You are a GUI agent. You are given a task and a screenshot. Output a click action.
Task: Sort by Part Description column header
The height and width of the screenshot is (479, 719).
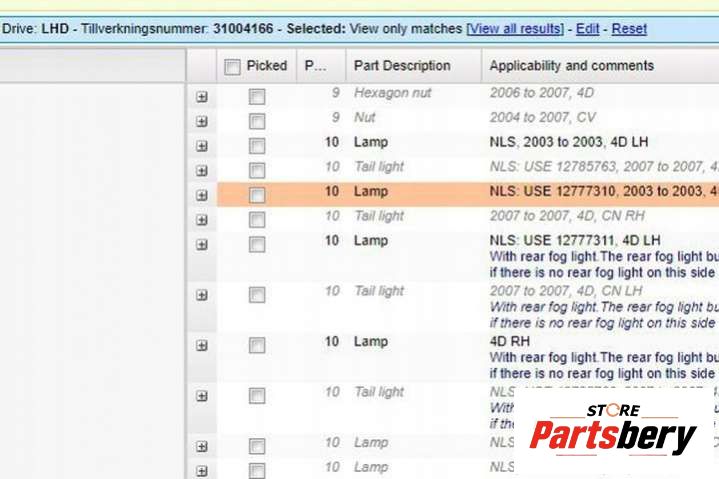click(x=402, y=66)
